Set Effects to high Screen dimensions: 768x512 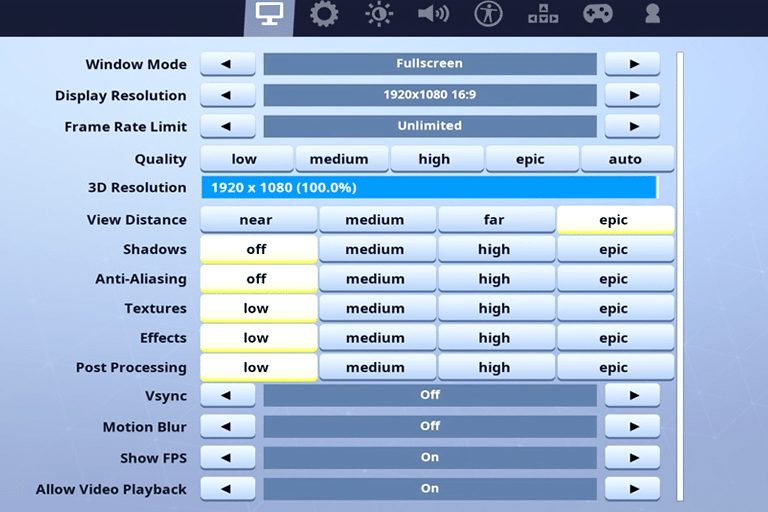coord(497,338)
